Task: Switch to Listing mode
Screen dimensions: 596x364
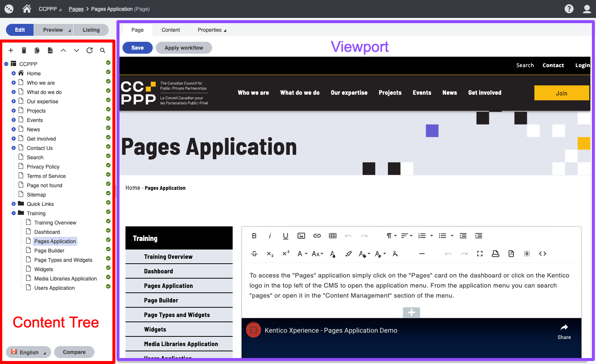Action: 91,30
